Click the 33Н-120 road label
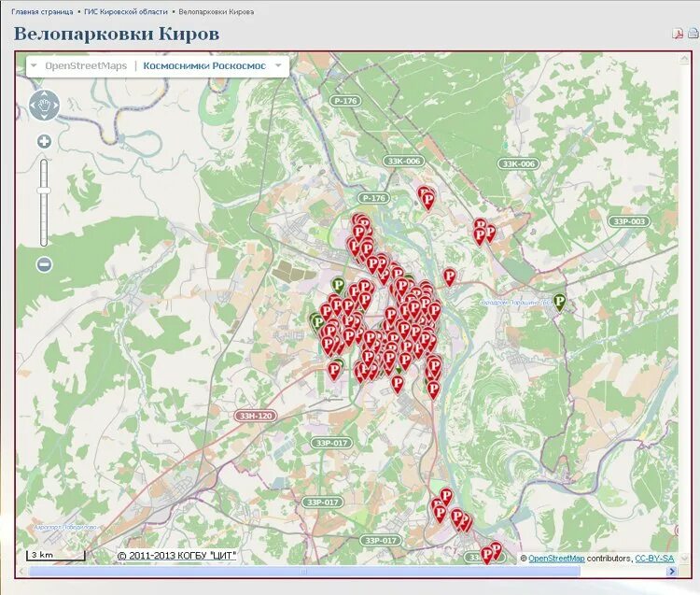 [x=256, y=416]
